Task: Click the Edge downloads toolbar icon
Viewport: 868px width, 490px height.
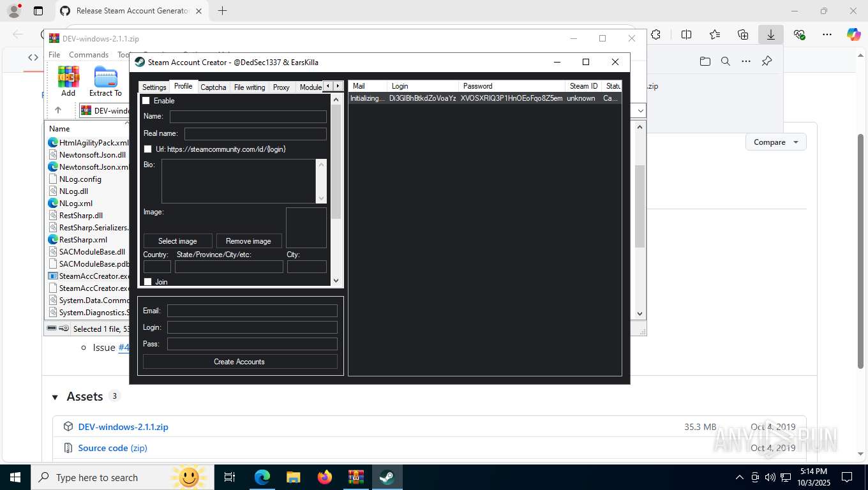Action: click(x=771, y=35)
